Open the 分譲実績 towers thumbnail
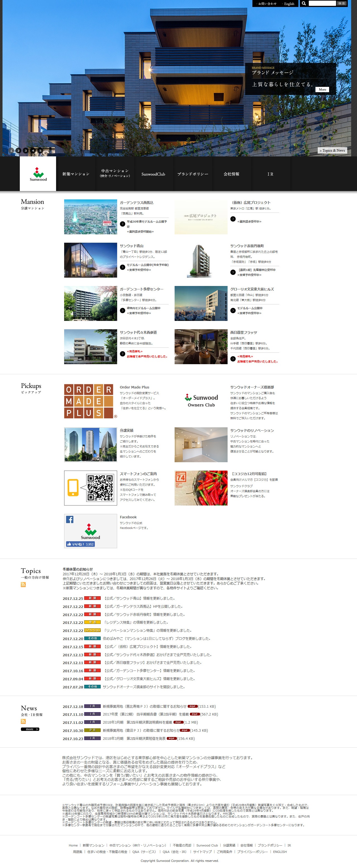Image resolution: width=357 pixels, height=868 pixels. click(91, 444)
